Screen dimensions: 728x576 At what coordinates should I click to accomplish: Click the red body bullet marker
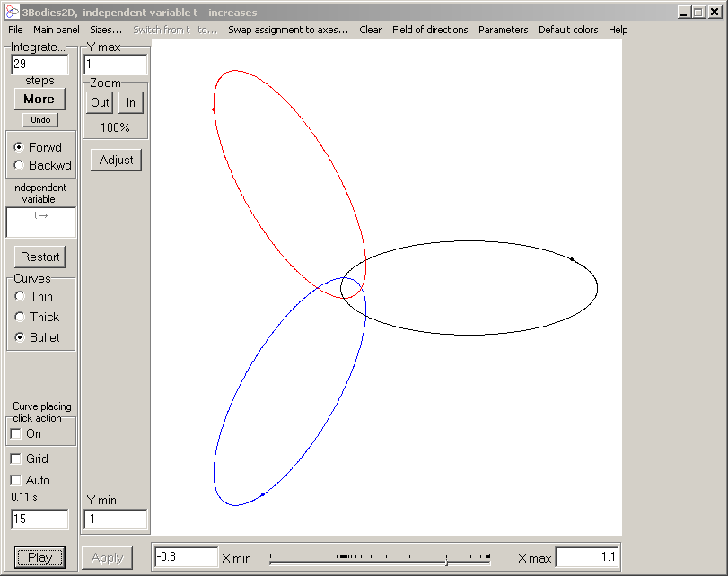coord(214,109)
